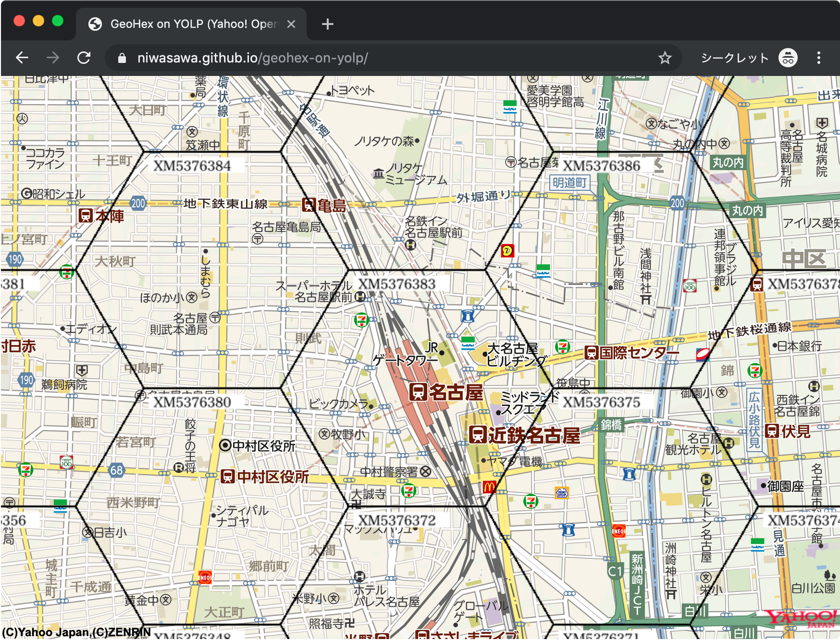Click the 本陣 station icon
Screen dimensions: 840x640
tap(86, 216)
